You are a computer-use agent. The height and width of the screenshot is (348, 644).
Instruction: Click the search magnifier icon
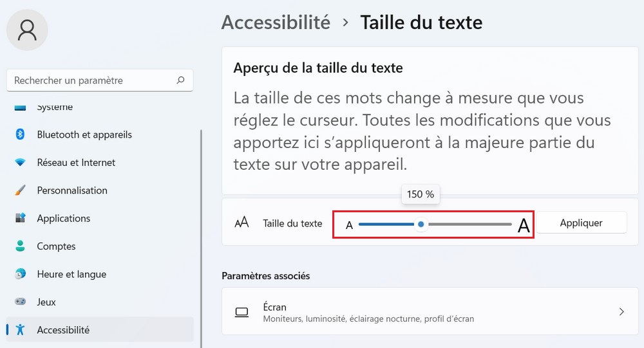(x=180, y=80)
